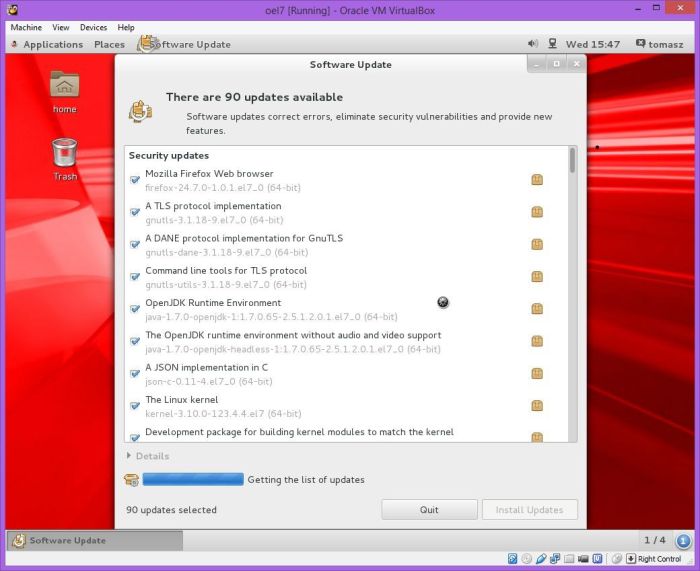
Task: Click package icon beside JSON implementation in C
Action: (537, 373)
